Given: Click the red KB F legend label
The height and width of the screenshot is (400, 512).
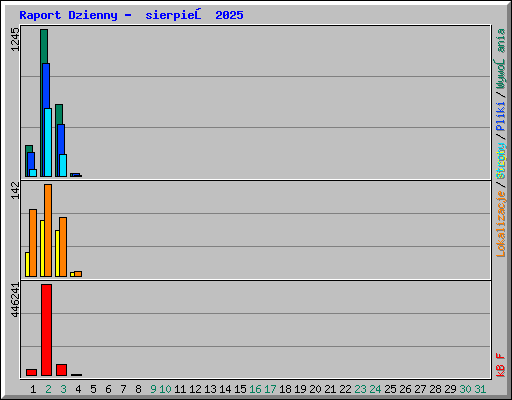Looking at the screenshot, I should (x=501, y=365).
